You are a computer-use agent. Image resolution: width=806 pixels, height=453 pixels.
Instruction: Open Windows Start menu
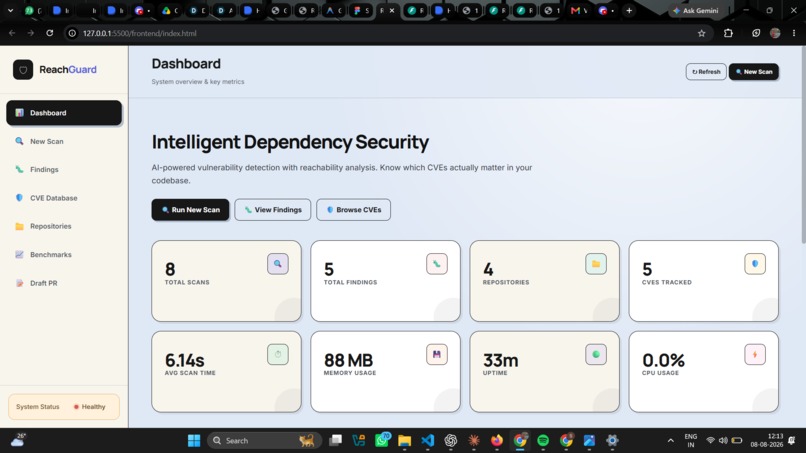click(194, 441)
